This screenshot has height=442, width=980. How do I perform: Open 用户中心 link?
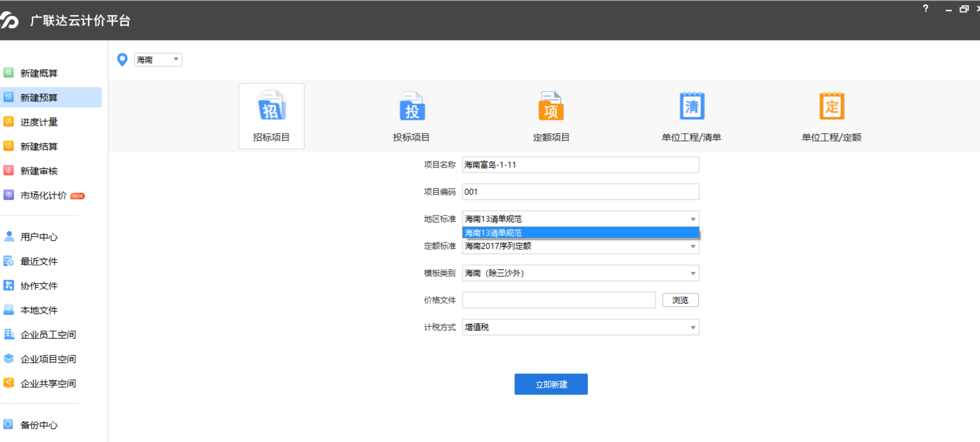pos(39,237)
